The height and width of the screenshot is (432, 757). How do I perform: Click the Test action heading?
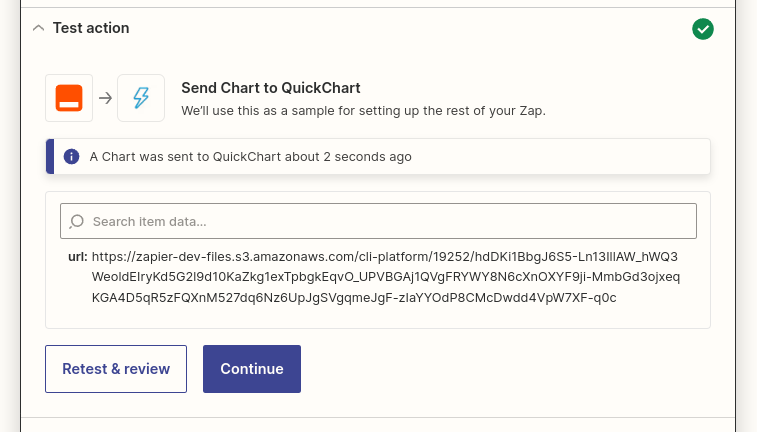91,28
